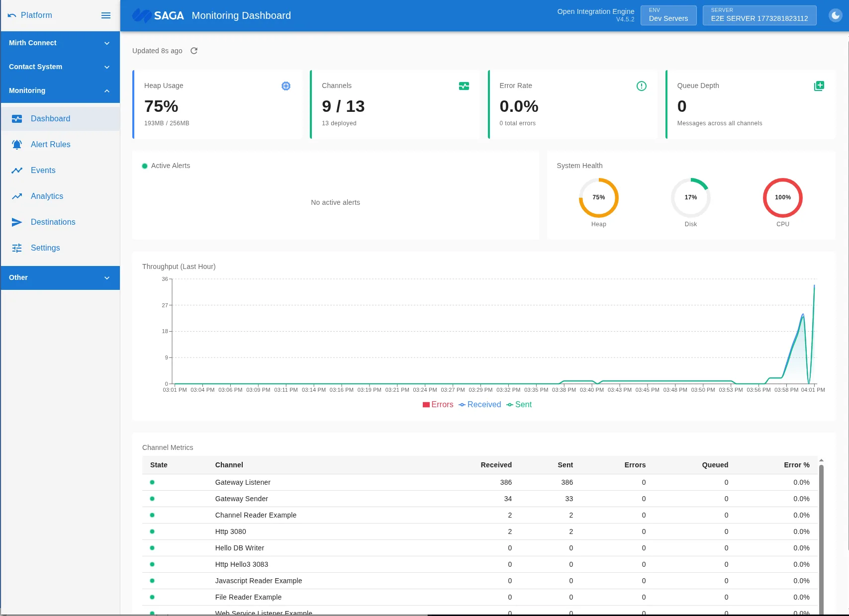The width and height of the screenshot is (849, 616).
Task: Expand the Contact System section
Action: click(x=60, y=67)
